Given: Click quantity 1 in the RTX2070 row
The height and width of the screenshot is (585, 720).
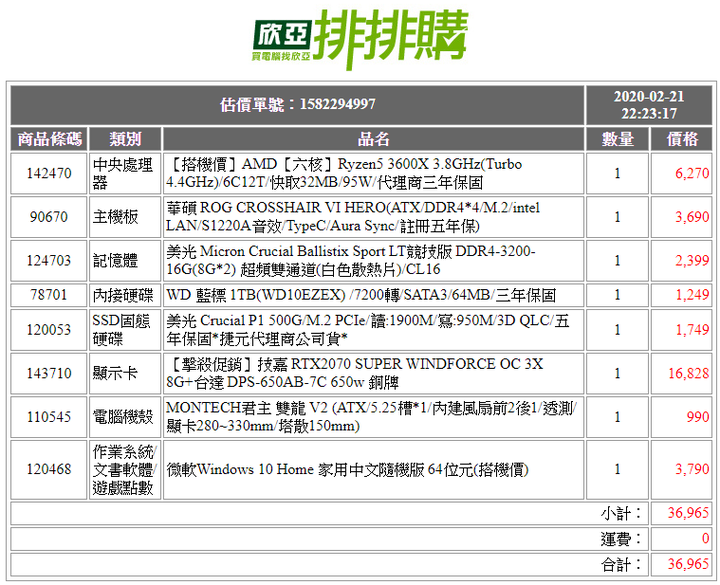Looking at the screenshot, I should [618, 373].
